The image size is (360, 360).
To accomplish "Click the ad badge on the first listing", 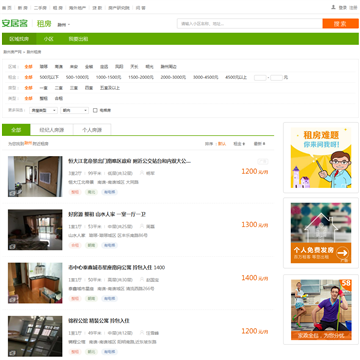I will click(x=263, y=161).
